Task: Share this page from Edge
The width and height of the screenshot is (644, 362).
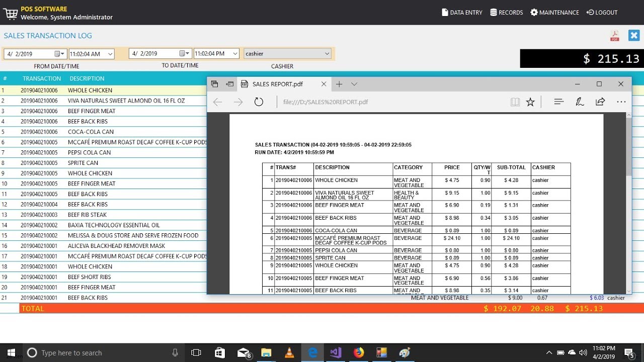Action: pyautogui.click(x=600, y=102)
